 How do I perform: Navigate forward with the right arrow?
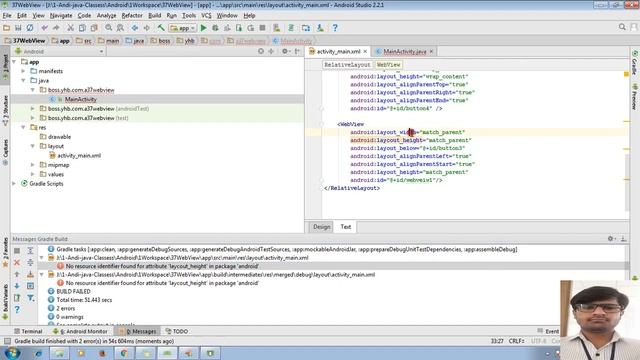(x=147, y=28)
